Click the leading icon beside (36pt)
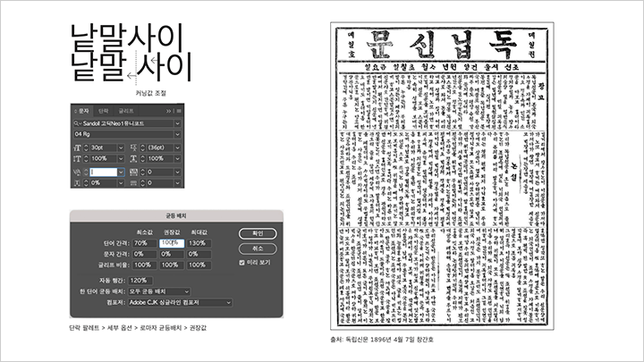The width and height of the screenshot is (644, 362). click(133, 147)
